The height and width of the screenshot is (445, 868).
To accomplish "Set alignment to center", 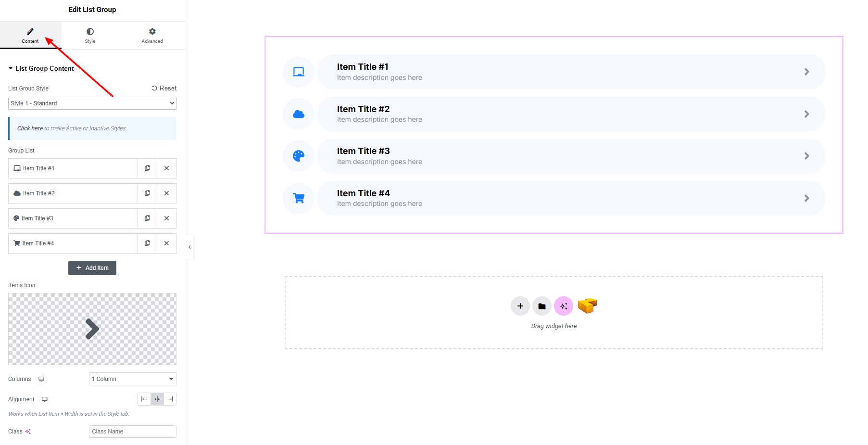I will point(157,399).
